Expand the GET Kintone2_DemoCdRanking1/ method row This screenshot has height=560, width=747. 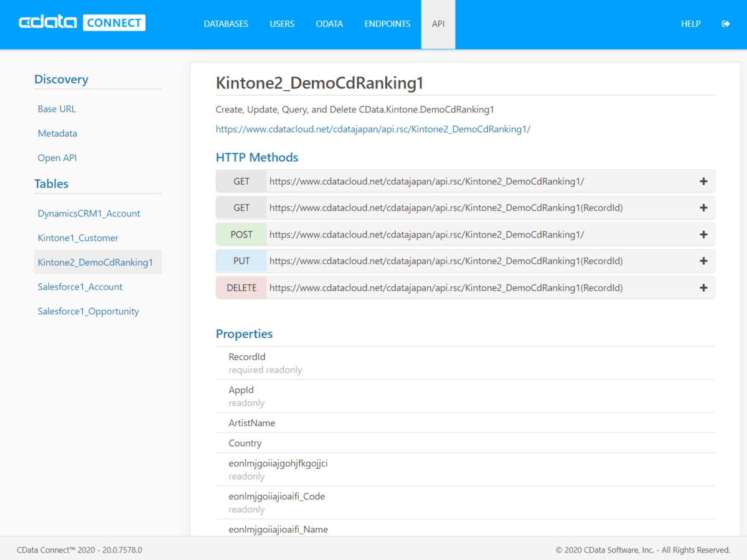coord(465,182)
